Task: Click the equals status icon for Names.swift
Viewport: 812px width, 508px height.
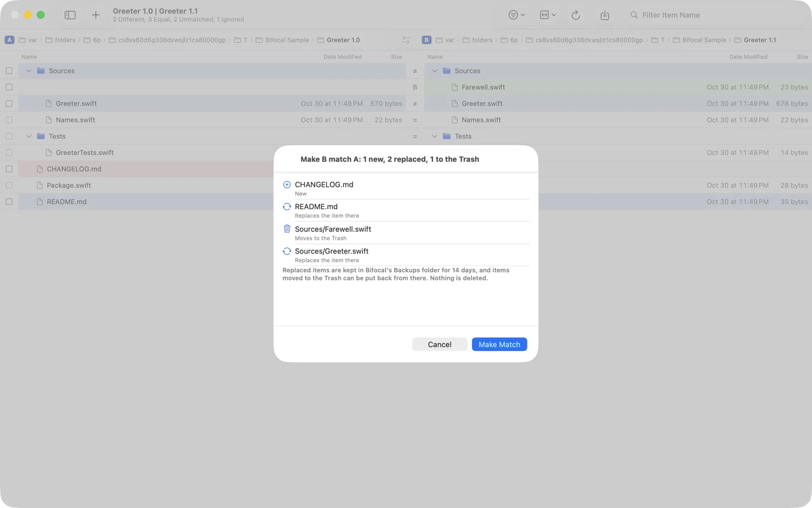Action: (415, 120)
